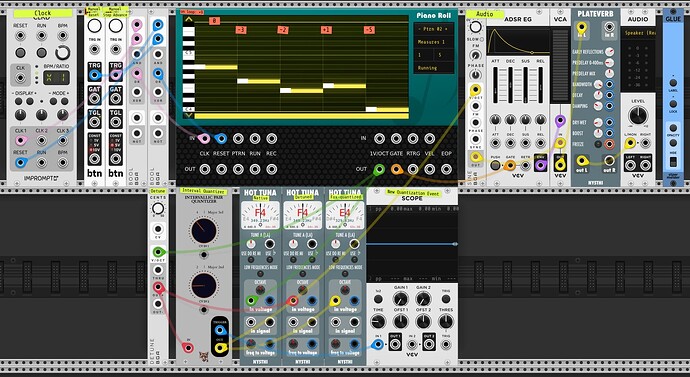Push the round reset button on Clock module
This screenshot has width=690, height=377.
(x=20, y=53)
